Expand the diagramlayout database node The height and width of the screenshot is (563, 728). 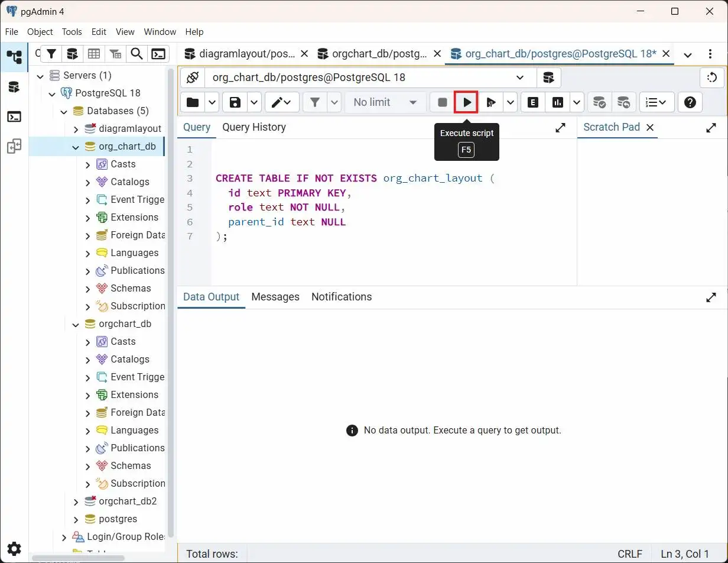tap(76, 129)
